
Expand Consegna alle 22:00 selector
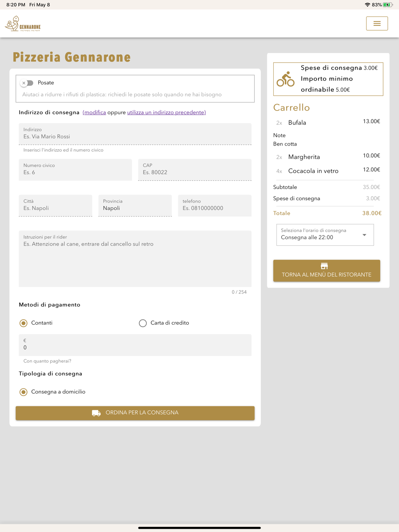(325, 234)
